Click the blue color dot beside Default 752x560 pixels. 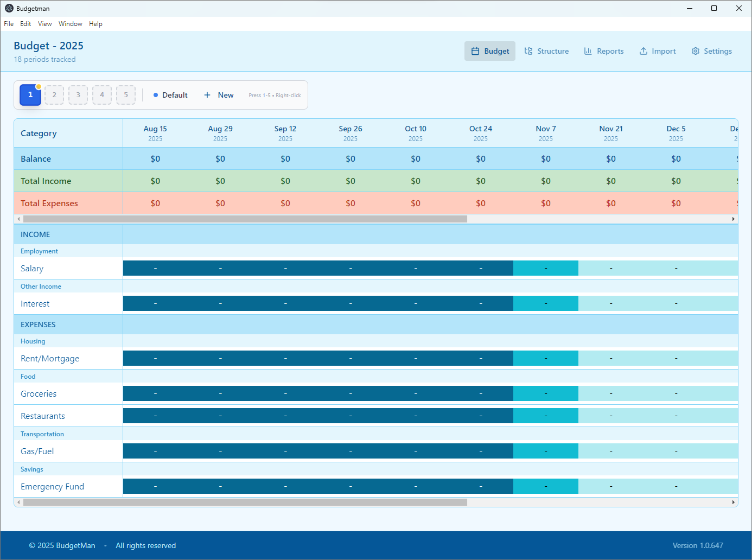[x=155, y=94]
